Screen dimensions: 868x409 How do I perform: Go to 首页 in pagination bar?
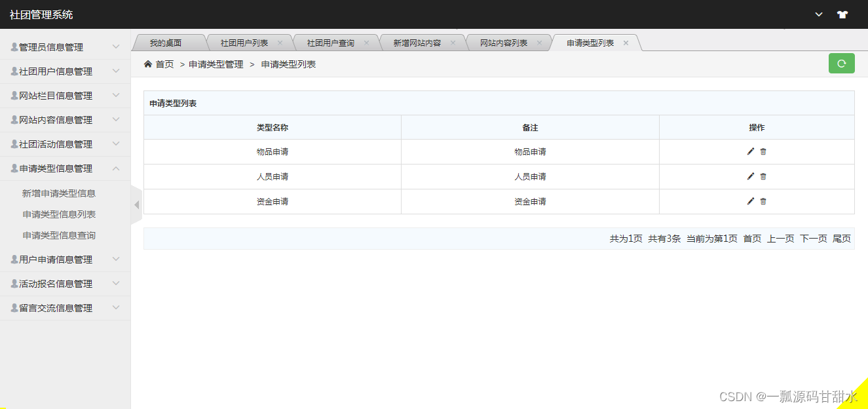click(752, 239)
